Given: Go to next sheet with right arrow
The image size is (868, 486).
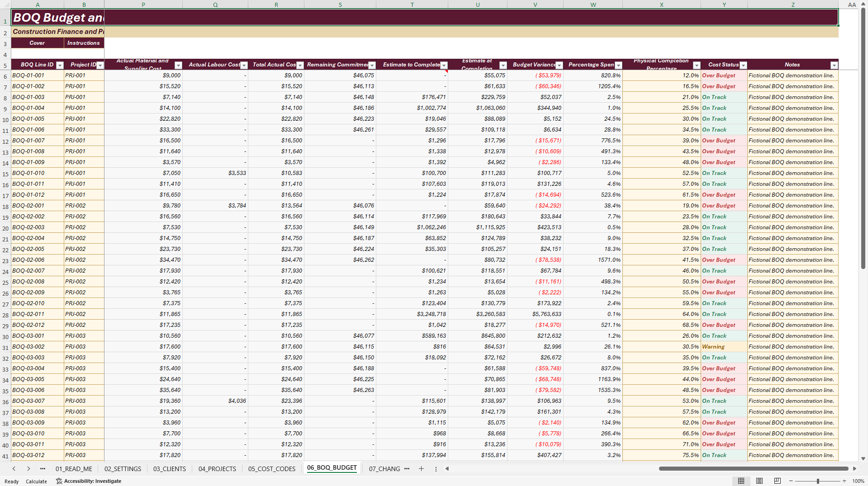Looking at the screenshot, I should pyautogui.click(x=28, y=469).
